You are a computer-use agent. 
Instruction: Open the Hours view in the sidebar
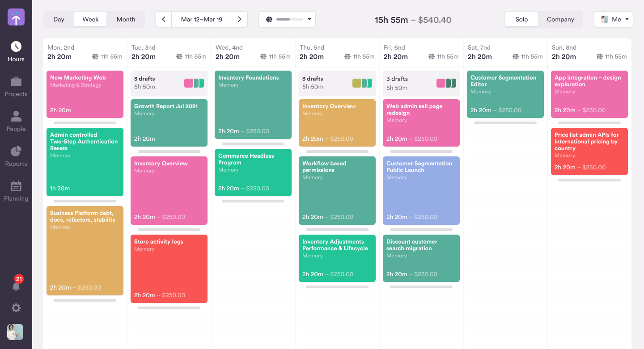pyautogui.click(x=16, y=50)
